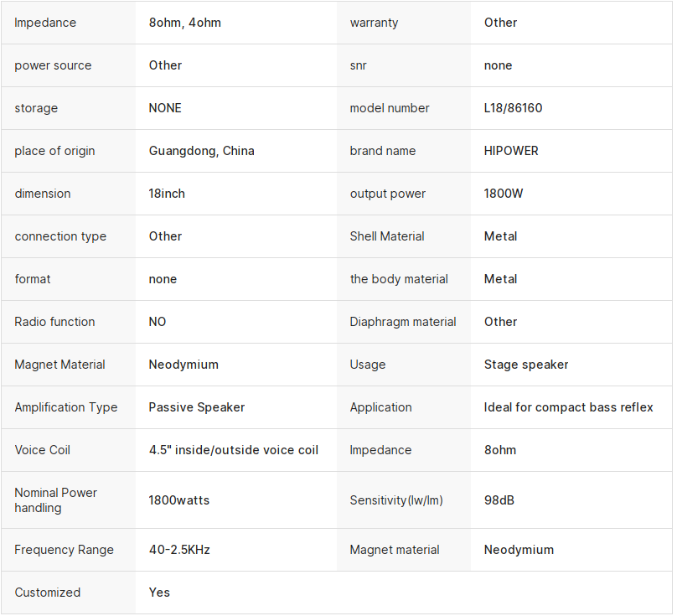Click the 4.5" inside/outside voice coil text
The image size is (677, 616).
[x=233, y=450]
